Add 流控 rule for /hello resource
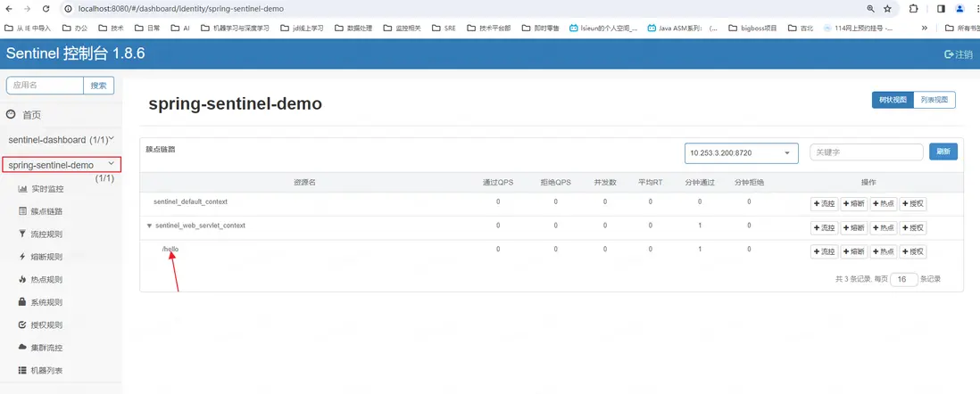This screenshot has width=980, height=394. (825, 251)
